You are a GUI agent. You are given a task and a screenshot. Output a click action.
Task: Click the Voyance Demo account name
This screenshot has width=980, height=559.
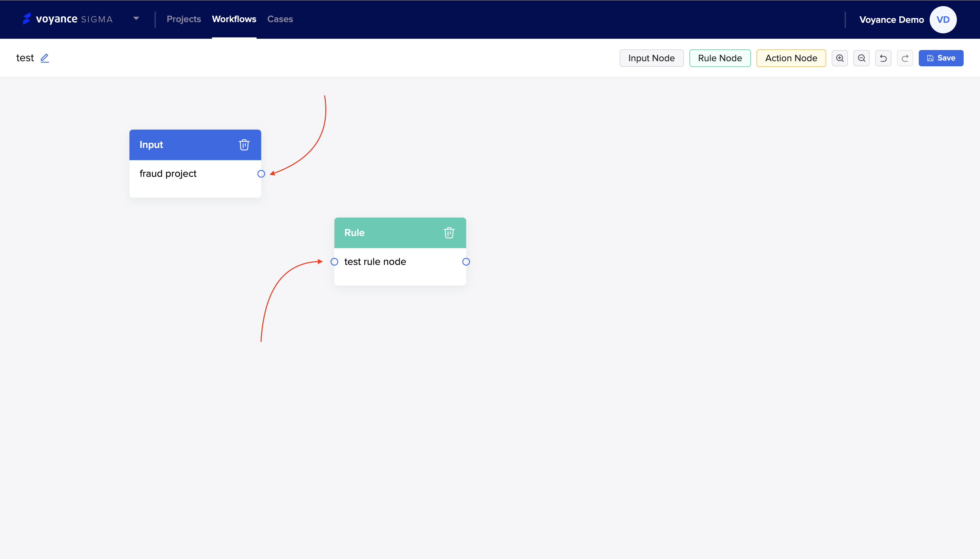point(891,20)
